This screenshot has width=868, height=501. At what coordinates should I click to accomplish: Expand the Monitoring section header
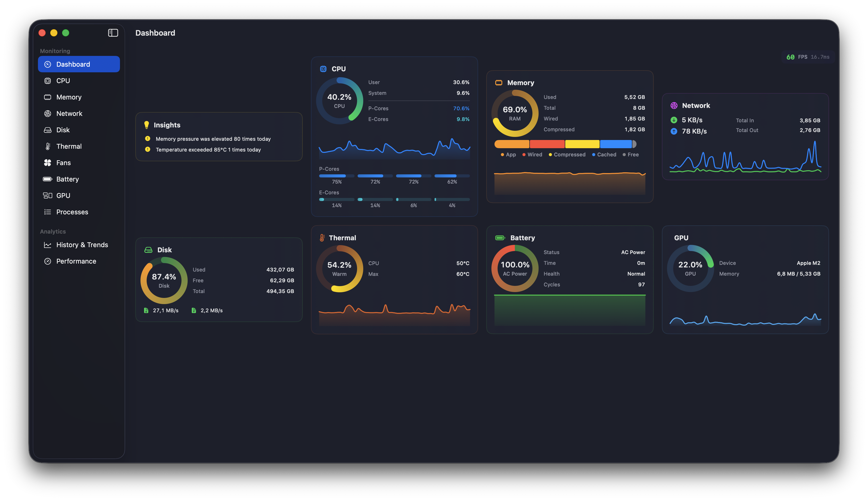(x=55, y=51)
